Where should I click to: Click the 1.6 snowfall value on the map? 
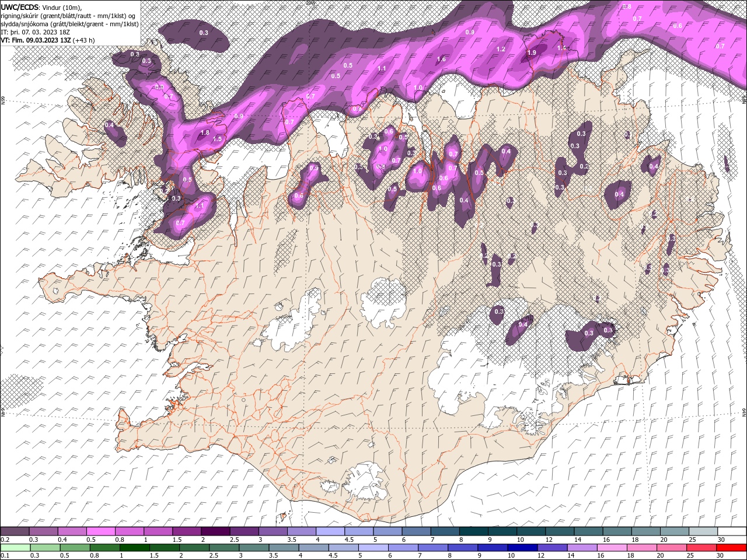coord(441,59)
